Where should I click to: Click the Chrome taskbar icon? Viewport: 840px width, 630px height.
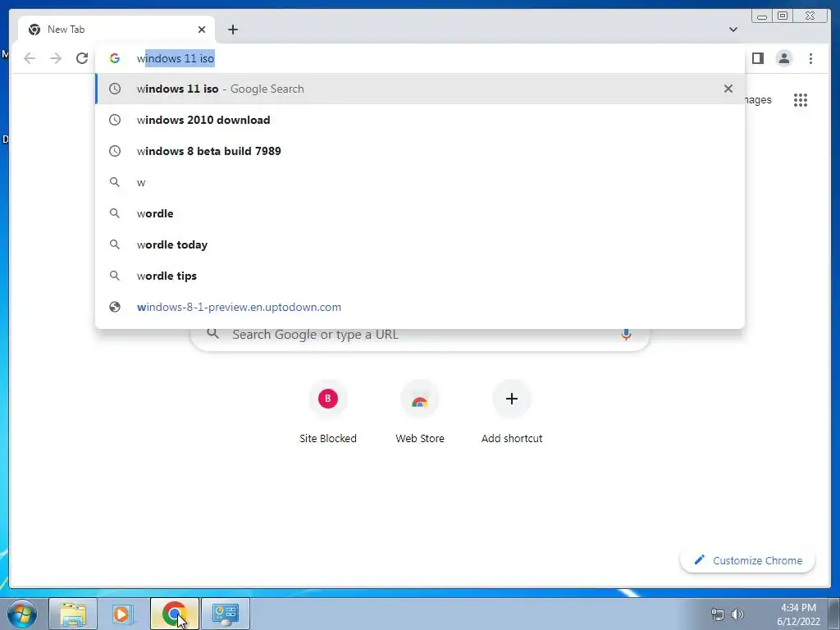[174, 614]
